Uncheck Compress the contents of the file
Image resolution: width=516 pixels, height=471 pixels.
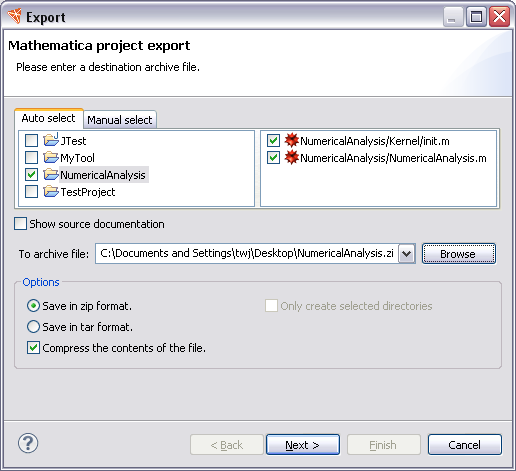pyautogui.click(x=33, y=348)
